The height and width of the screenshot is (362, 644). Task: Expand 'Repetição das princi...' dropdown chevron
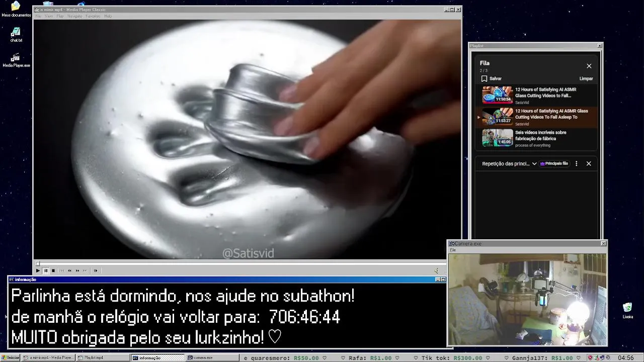[x=534, y=163]
